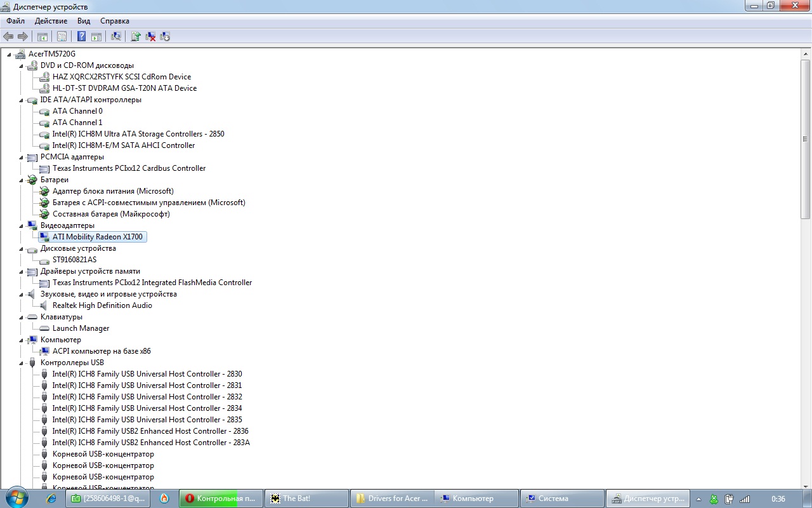
Task: Open the Вид menu
Action: (84, 21)
